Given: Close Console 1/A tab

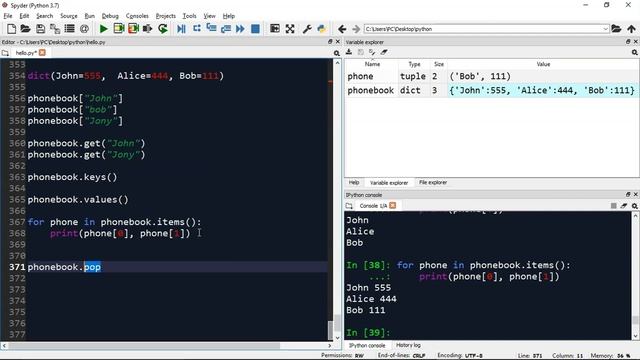Looking at the screenshot, I should 393,205.
